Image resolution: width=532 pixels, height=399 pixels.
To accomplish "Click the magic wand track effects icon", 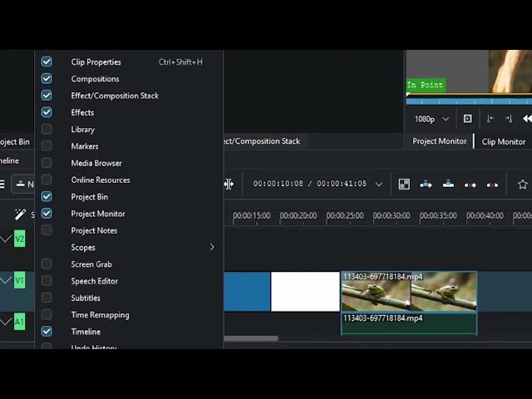I will [20, 214].
